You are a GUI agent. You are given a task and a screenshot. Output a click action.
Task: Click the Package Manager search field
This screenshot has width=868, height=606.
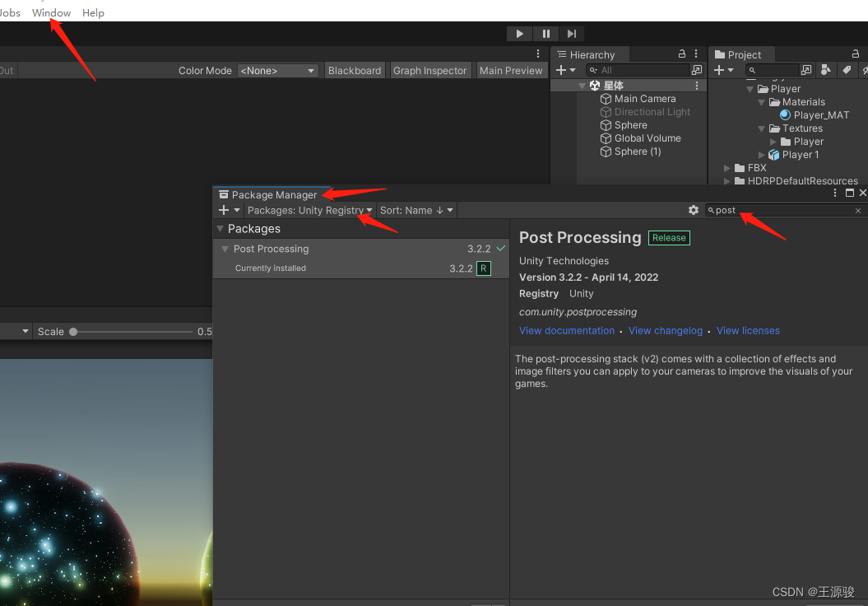(782, 211)
